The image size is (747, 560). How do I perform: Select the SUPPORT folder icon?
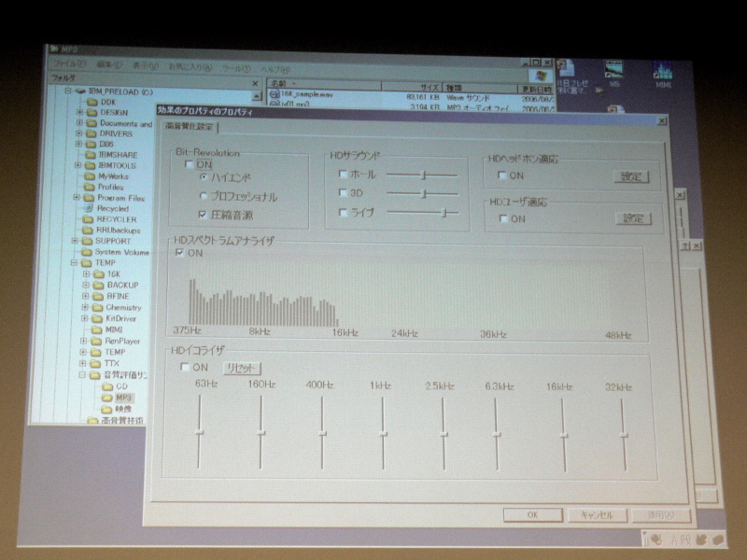[x=87, y=242]
